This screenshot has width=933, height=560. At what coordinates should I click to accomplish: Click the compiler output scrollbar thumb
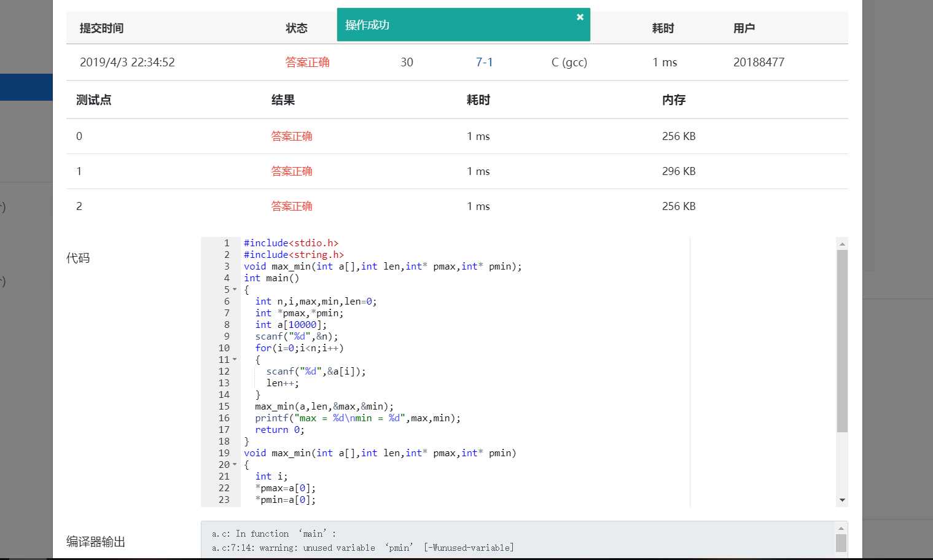coord(841,543)
